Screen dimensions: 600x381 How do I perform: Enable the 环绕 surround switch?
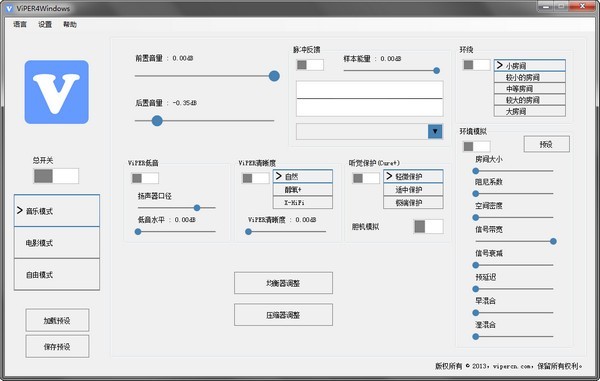tap(476, 65)
